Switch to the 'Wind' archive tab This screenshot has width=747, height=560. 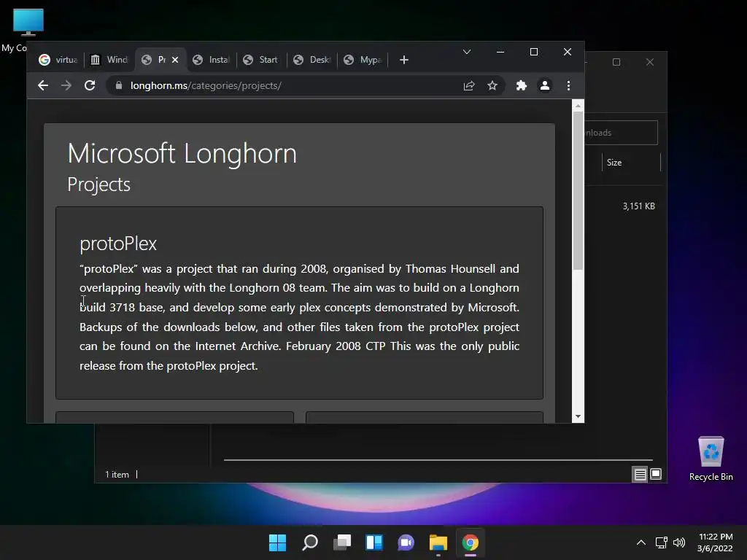(x=109, y=60)
